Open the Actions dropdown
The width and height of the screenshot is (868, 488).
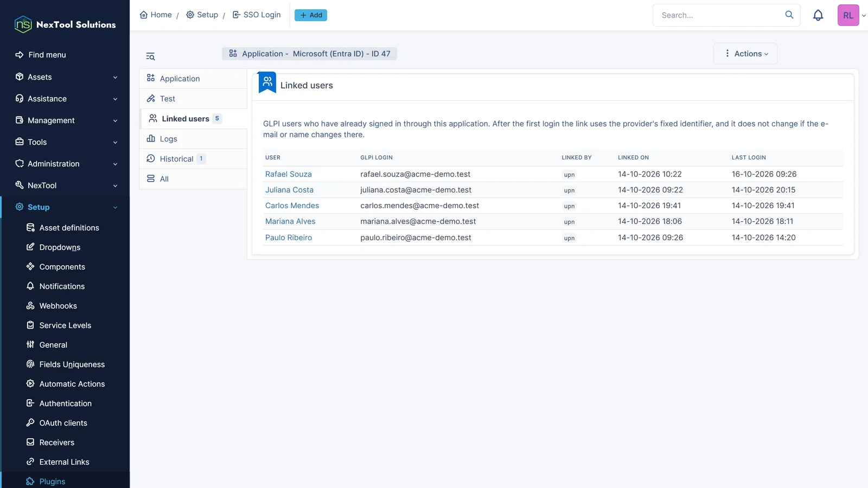point(745,54)
